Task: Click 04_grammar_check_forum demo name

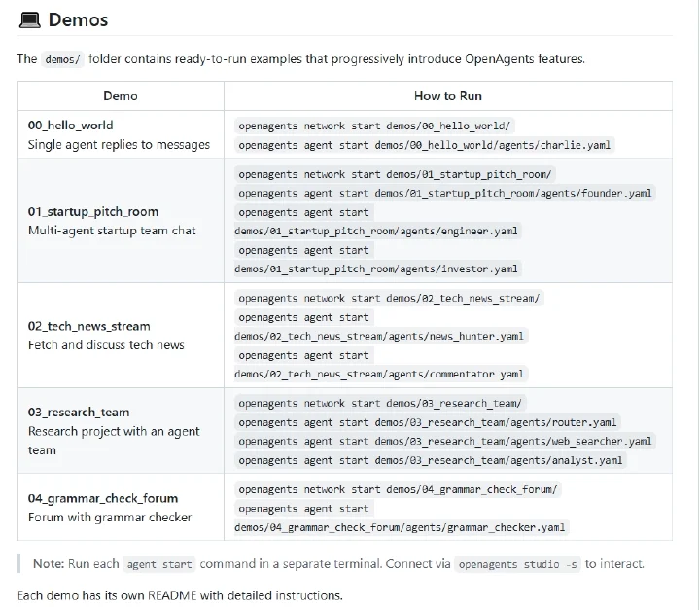Action: tap(103, 498)
